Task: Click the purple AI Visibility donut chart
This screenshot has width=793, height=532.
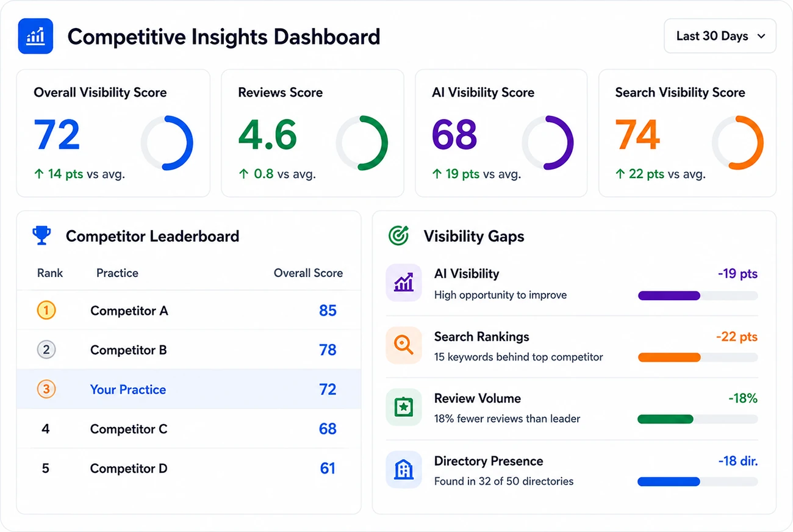Action: click(548, 143)
